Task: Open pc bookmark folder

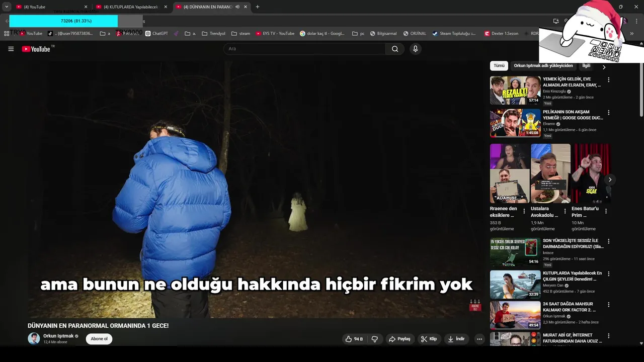Action: point(358,34)
